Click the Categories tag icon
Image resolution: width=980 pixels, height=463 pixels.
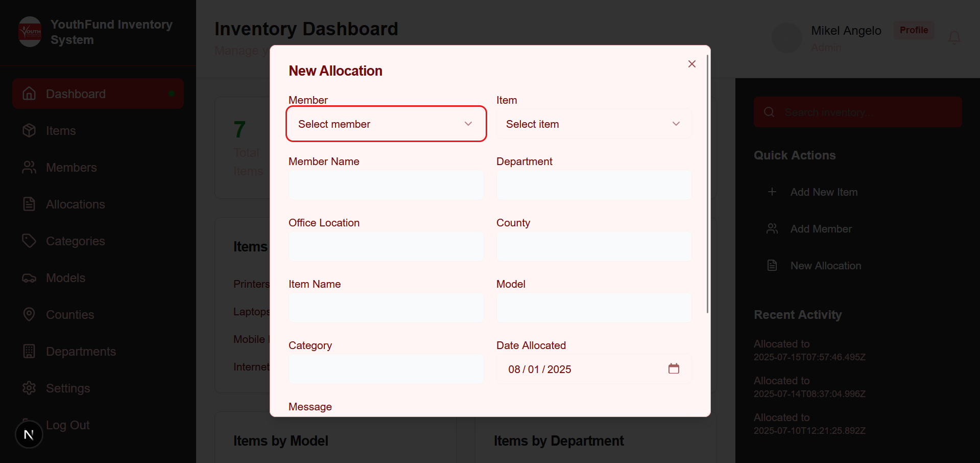point(29,241)
